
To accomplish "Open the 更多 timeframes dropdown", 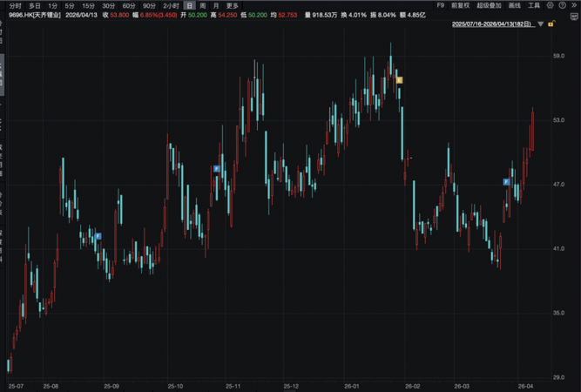I will click(x=232, y=5).
